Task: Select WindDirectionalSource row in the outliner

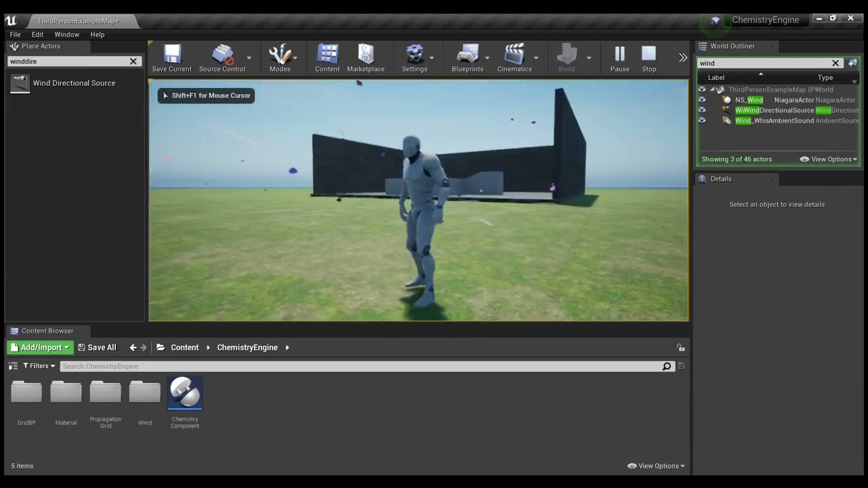Action: [778, 110]
